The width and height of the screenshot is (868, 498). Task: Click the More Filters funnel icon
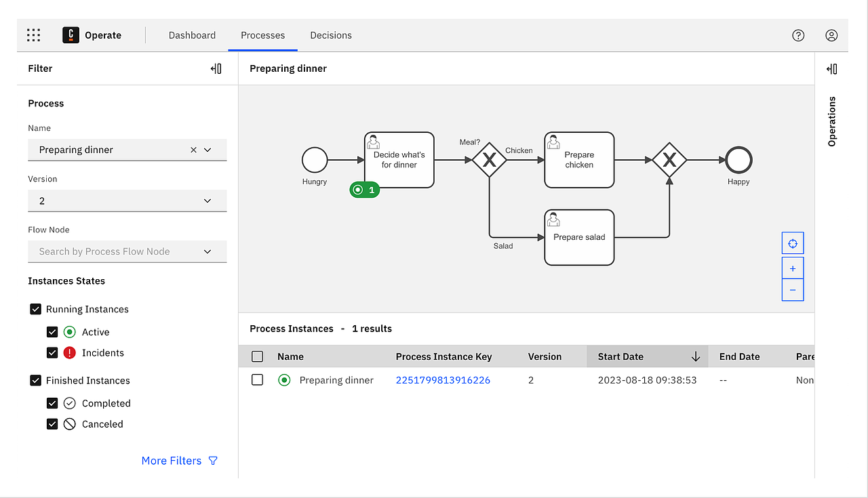pyautogui.click(x=213, y=461)
